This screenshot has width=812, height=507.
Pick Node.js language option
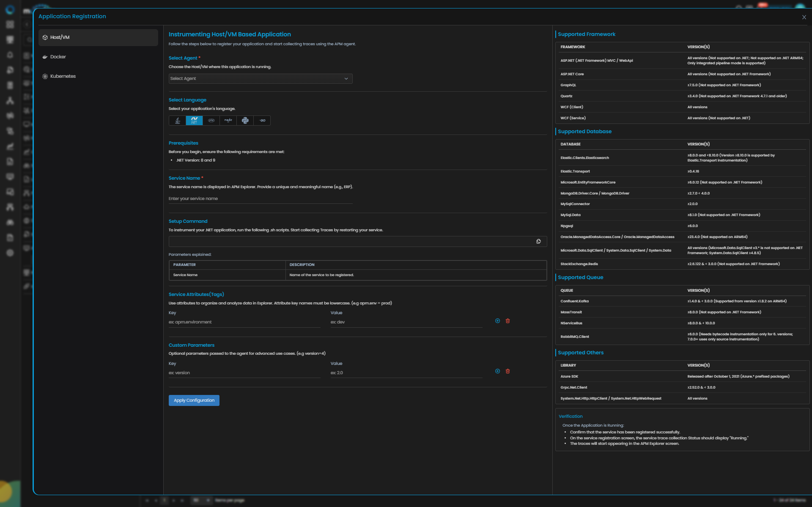(x=228, y=121)
